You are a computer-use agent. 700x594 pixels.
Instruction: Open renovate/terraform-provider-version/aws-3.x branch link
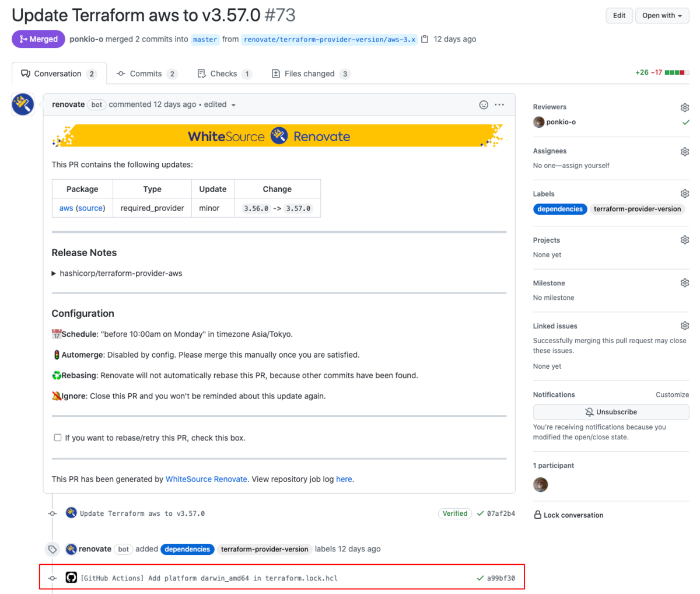pyautogui.click(x=330, y=40)
